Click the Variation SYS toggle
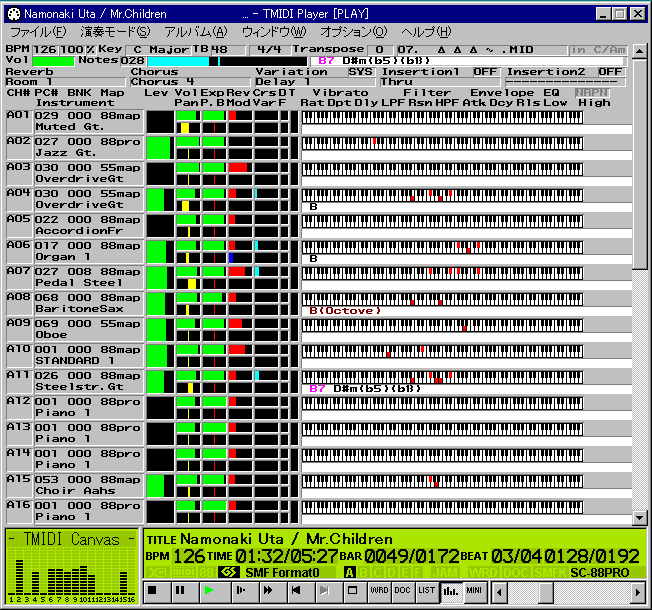Viewport: 652px width, 610px height. [361, 72]
